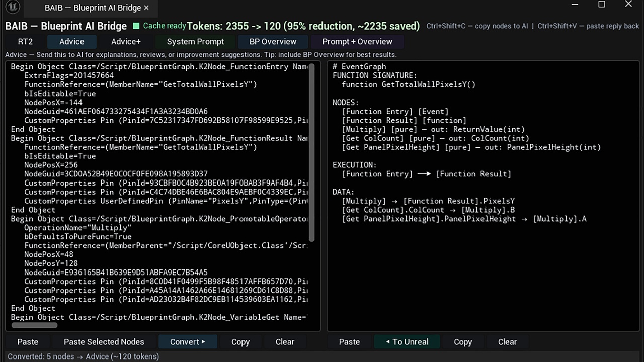Click the 'NodePosY=128' line
This screenshot has height=362, width=644.
51,263
